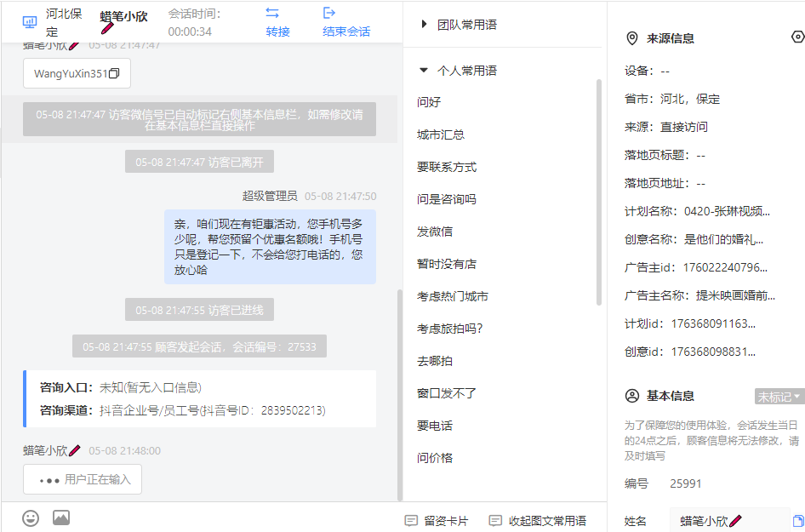805x532 pixels.
Task: Click the 收起图文常用语 chat icon
Action: (x=495, y=521)
